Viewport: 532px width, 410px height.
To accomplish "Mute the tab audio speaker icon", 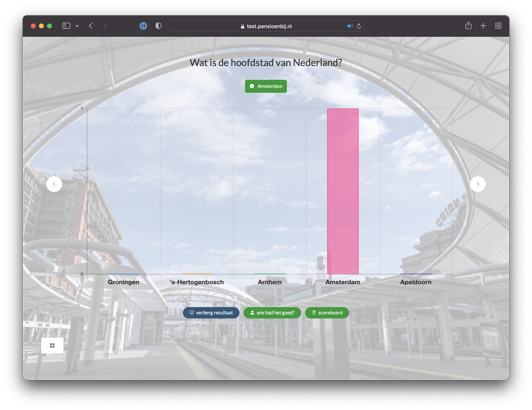I will 350,26.
